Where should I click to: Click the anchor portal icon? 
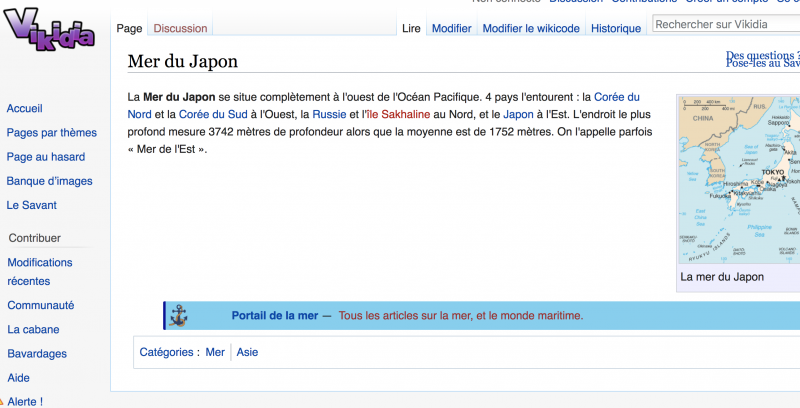180,315
